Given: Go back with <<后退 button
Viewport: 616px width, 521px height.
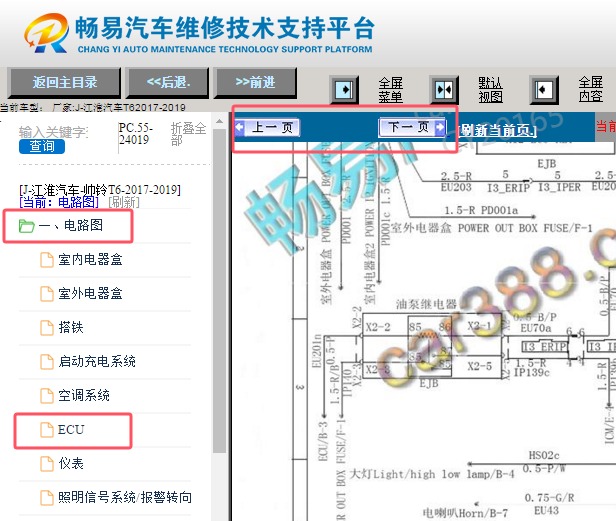Looking at the screenshot, I should 168,82.
